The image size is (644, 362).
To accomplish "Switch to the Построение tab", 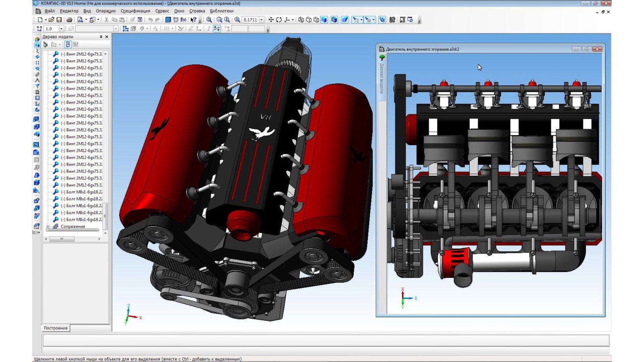I will pos(56,328).
